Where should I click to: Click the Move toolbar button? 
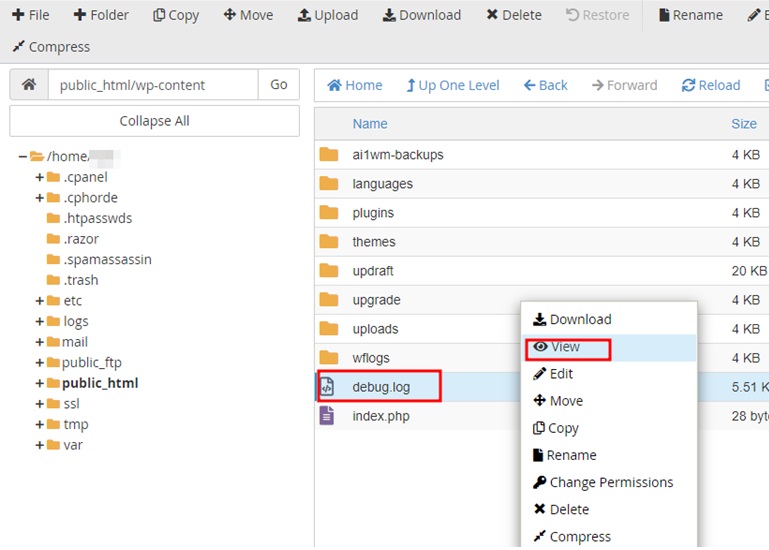coord(248,15)
